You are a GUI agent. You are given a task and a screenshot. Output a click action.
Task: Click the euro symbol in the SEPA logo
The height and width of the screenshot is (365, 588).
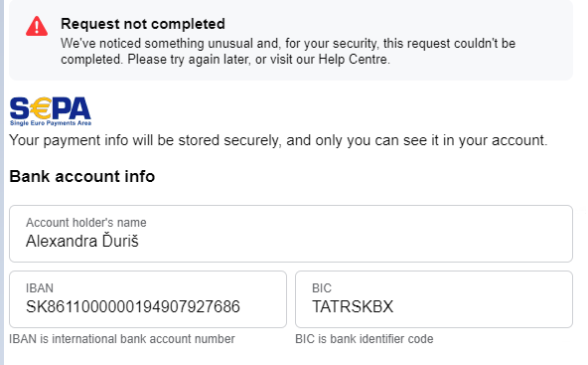coord(40,108)
